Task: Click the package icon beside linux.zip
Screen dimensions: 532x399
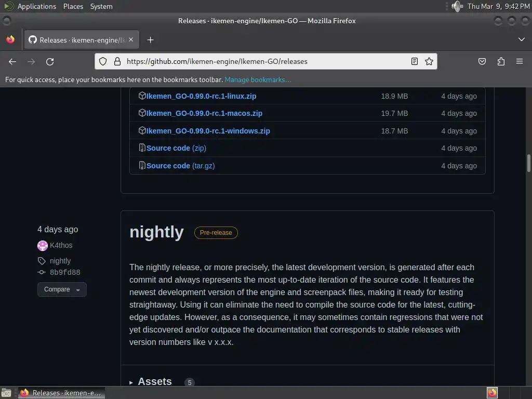Action: (142, 96)
